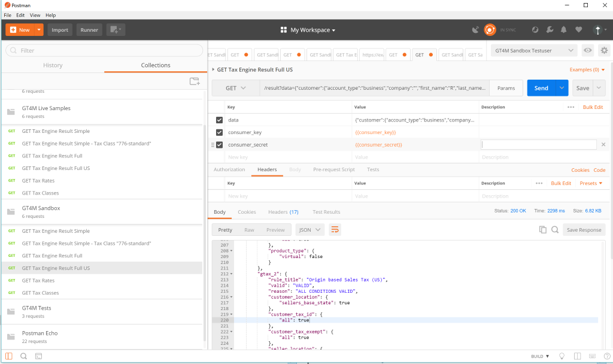
Task: Open the new window icon in toolbar
Action: (x=116, y=30)
